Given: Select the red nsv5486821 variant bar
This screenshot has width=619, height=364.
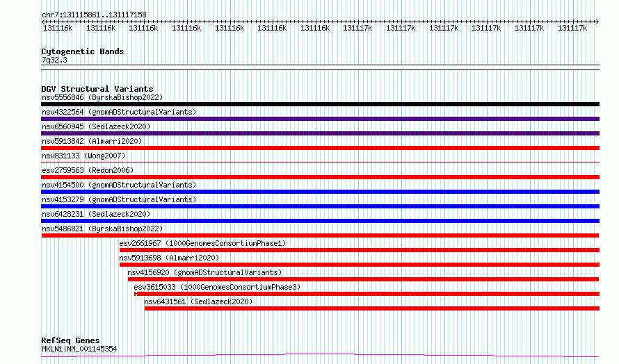Looking at the screenshot, I should click(320, 235).
